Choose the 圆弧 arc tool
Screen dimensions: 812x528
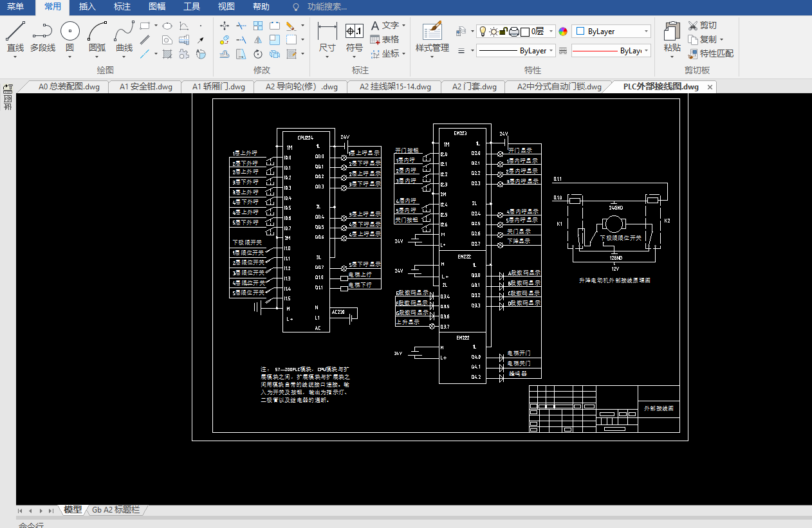coord(97,37)
